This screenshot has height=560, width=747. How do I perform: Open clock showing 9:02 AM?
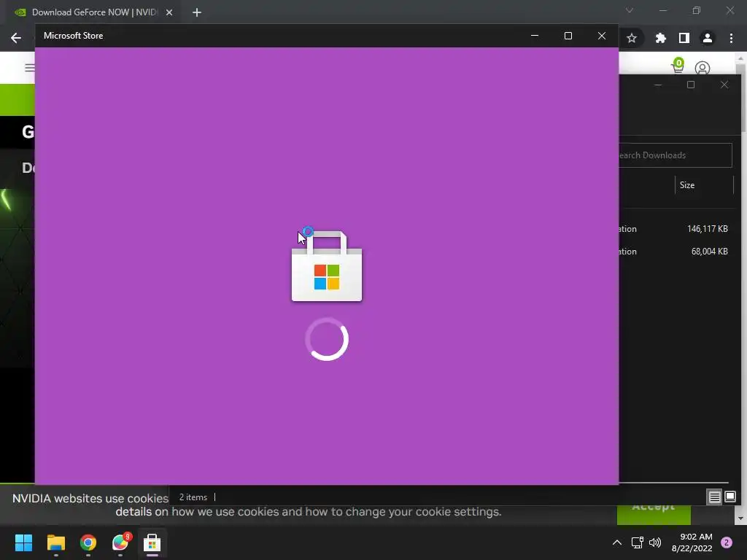[x=692, y=542]
